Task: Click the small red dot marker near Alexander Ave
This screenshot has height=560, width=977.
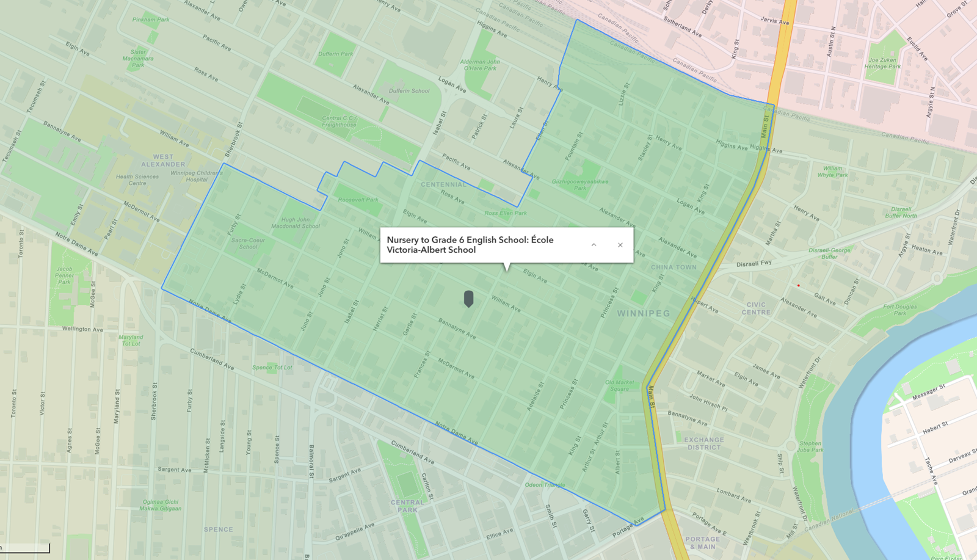Action: [x=799, y=285]
